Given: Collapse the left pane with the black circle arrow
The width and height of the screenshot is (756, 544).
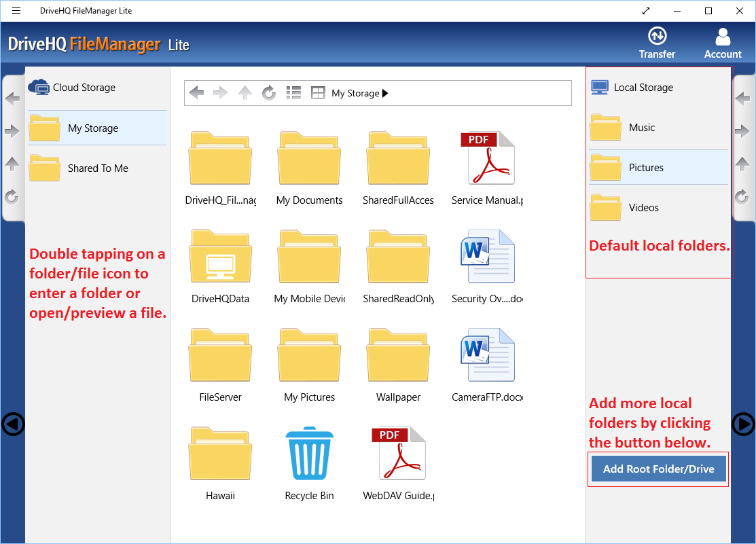Looking at the screenshot, I should (14, 424).
